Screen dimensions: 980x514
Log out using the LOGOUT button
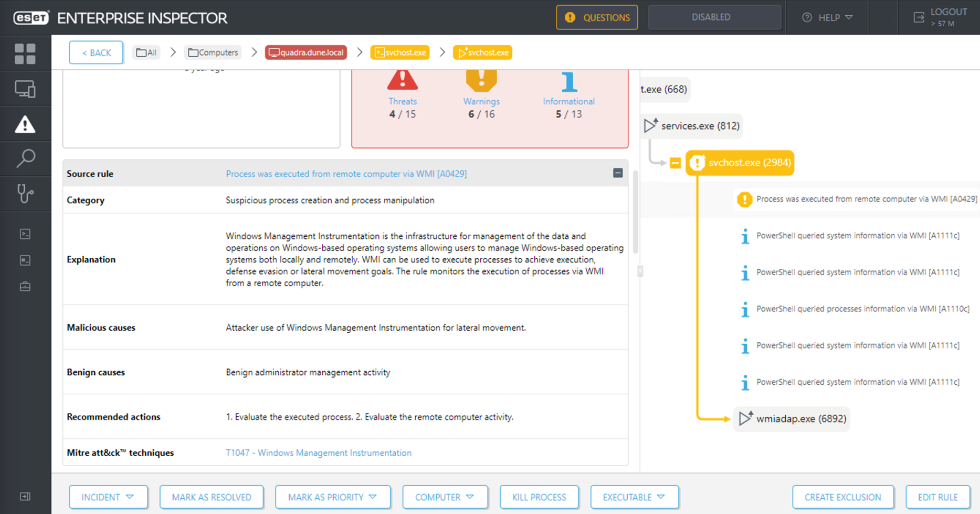pos(941,17)
